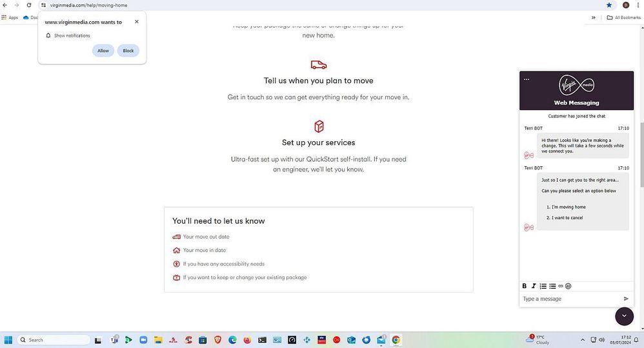
Task: Open clock and calendar 17:12
Action: click(620, 340)
